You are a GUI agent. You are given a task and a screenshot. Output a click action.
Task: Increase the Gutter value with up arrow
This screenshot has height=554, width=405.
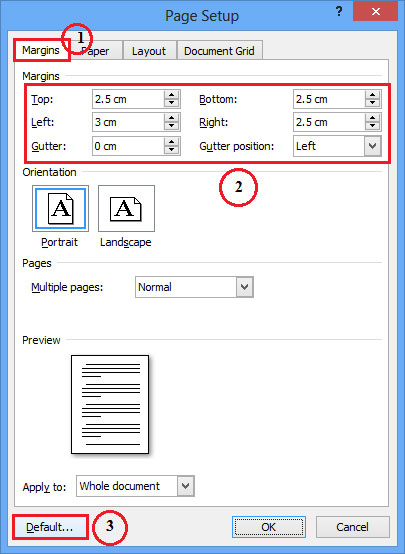[172, 142]
